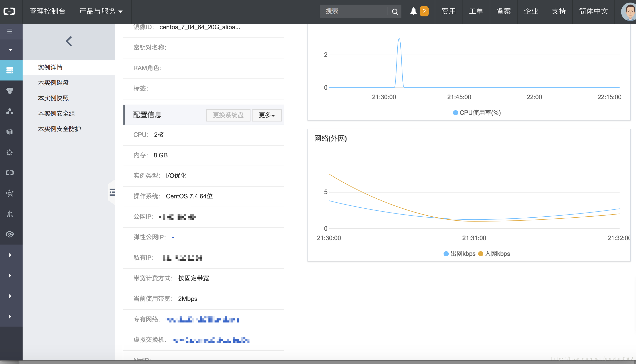This screenshot has width=636, height=364.
Task: Toggle the 出网kbps legend dot
Action: (446, 254)
